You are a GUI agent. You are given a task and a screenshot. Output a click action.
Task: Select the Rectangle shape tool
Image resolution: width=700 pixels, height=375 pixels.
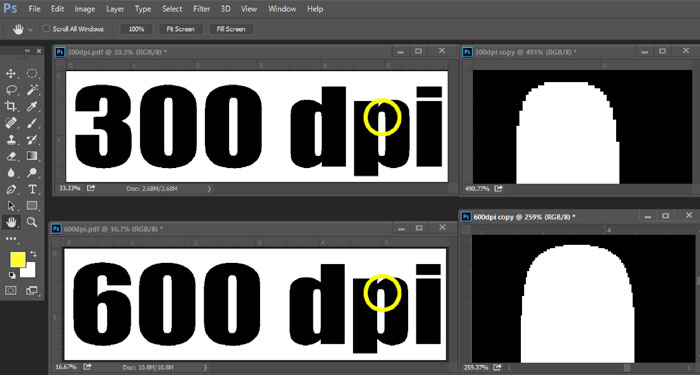[x=32, y=205]
